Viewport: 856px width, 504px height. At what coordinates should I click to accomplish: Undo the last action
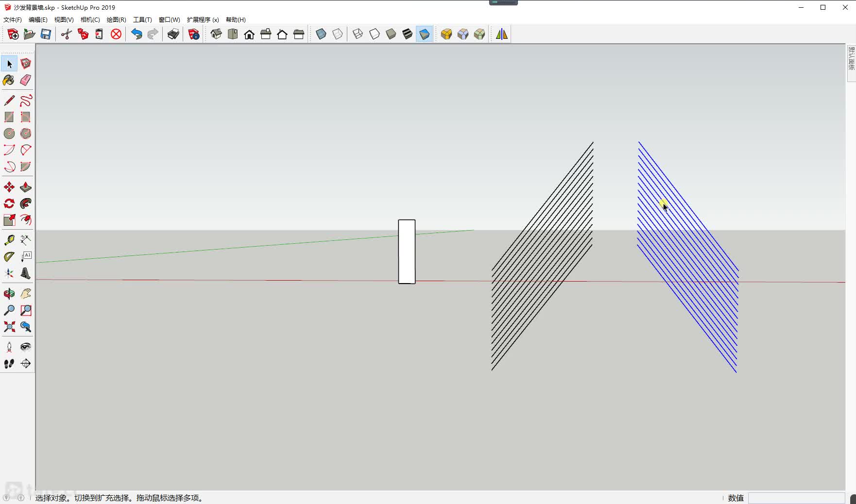pyautogui.click(x=137, y=34)
